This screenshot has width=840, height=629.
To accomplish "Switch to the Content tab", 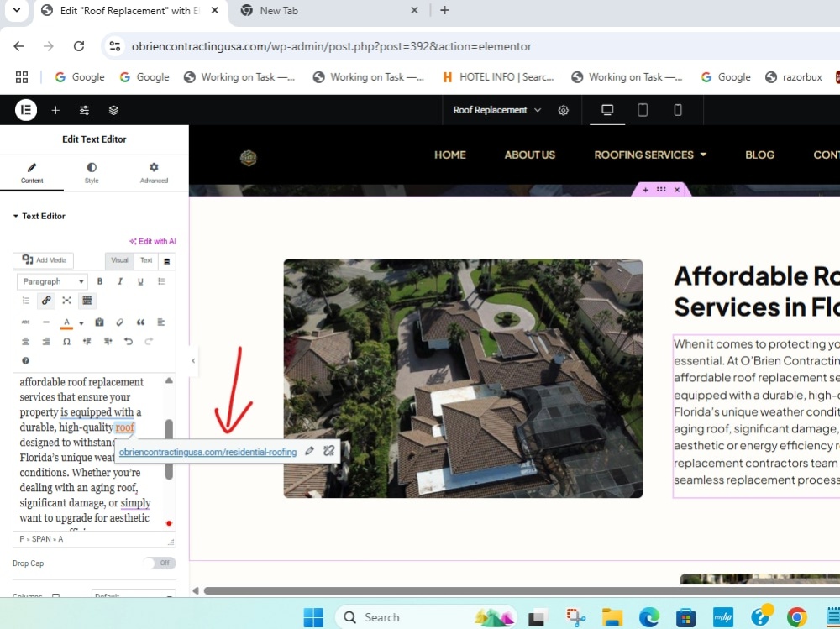I will [32, 173].
